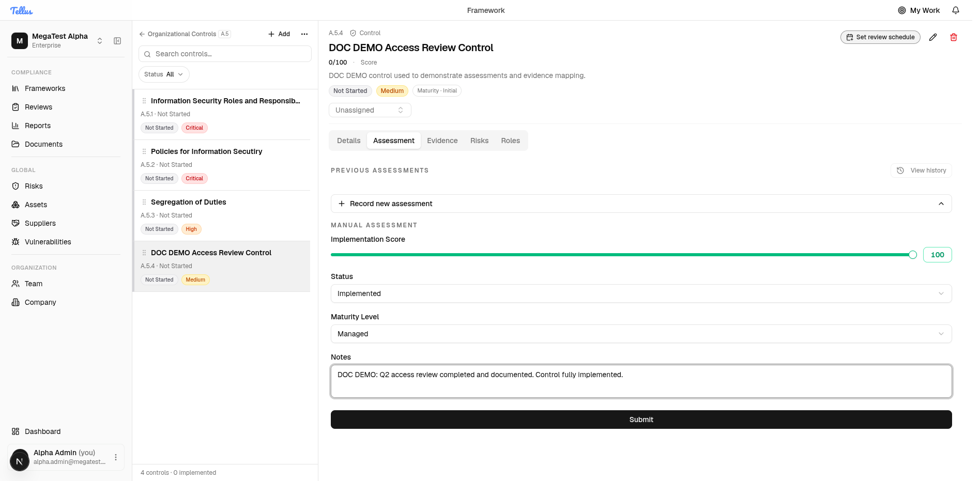Submit the assessment
Image resolution: width=980 pixels, height=481 pixels.
[x=641, y=420]
